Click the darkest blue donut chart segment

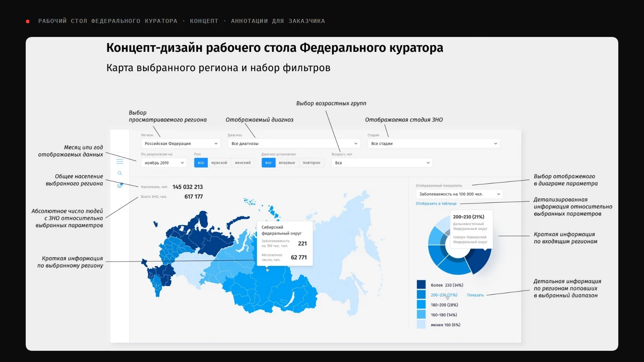[x=480, y=261]
